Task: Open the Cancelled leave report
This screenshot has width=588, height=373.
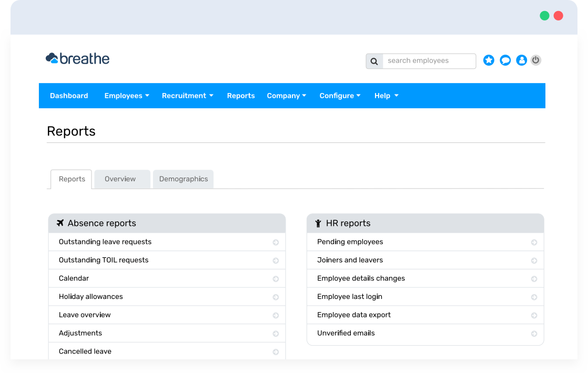Action: click(x=167, y=351)
